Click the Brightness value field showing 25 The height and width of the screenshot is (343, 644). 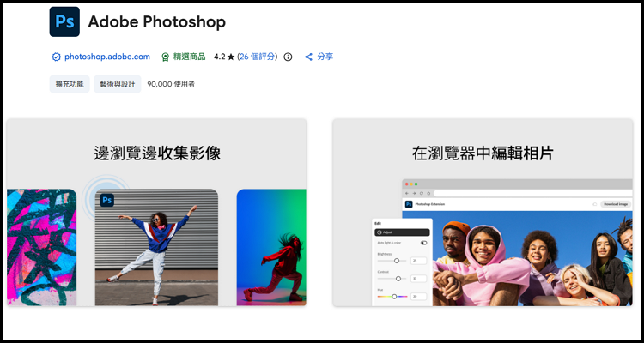(x=418, y=261)
